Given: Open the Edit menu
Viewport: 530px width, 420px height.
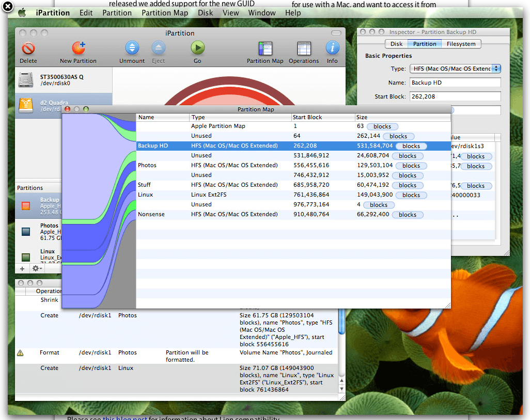Looking at the screenshot, I should (86, 13).
